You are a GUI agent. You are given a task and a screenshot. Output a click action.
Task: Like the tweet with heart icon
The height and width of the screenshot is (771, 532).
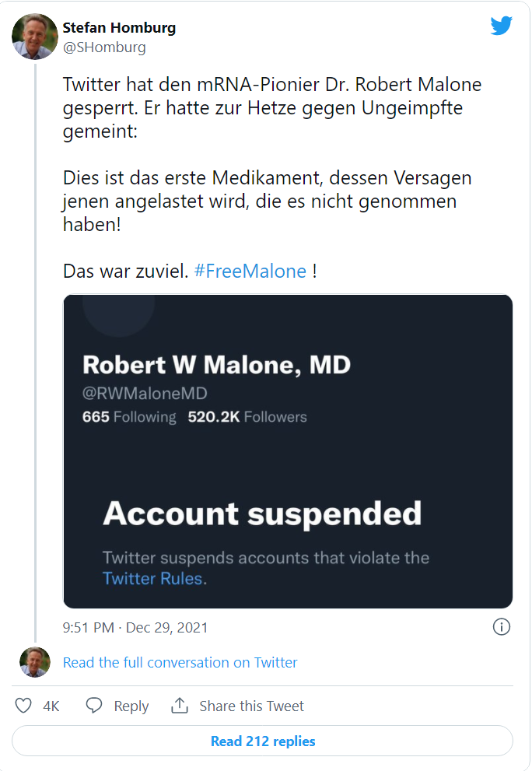pyautogui.click(x=23, y=705)
